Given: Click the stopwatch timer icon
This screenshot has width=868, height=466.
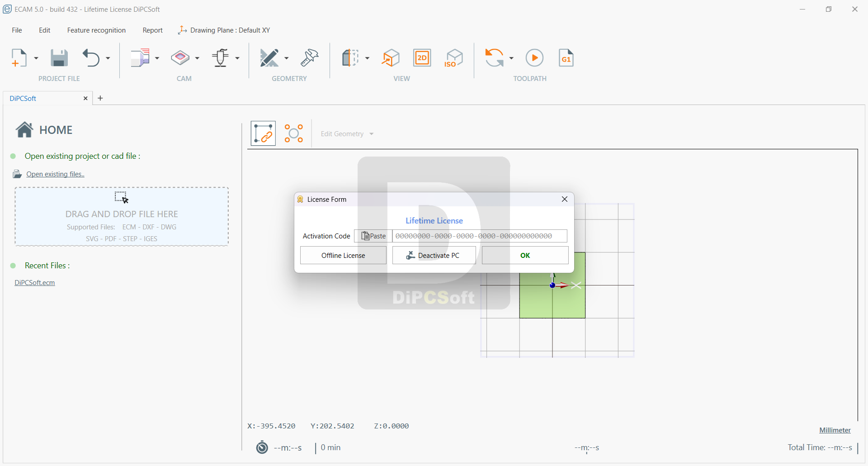Looking at the screenshot, I should tap(262, 447).
